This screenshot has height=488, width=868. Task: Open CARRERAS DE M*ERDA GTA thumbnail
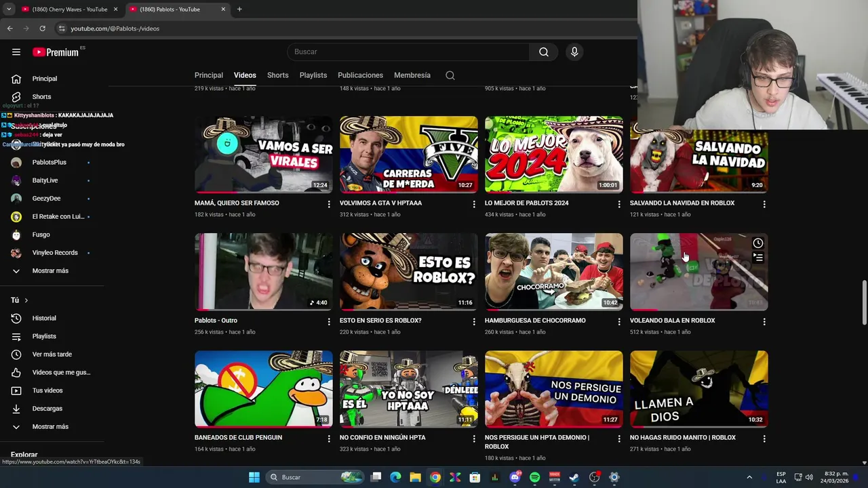point(409,155)
